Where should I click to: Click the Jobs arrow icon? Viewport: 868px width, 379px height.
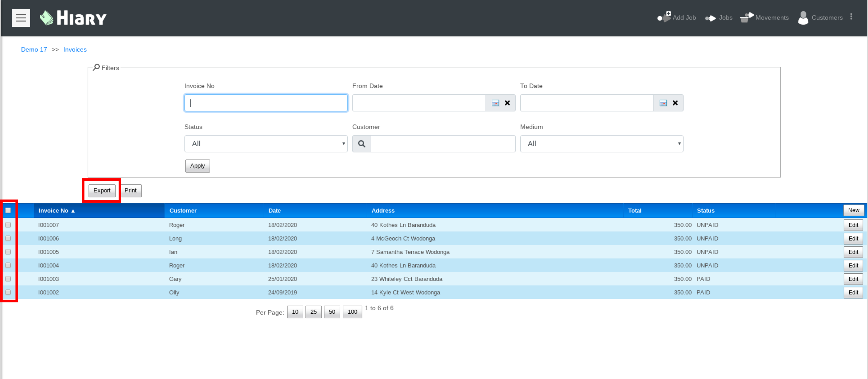[710, 18]
